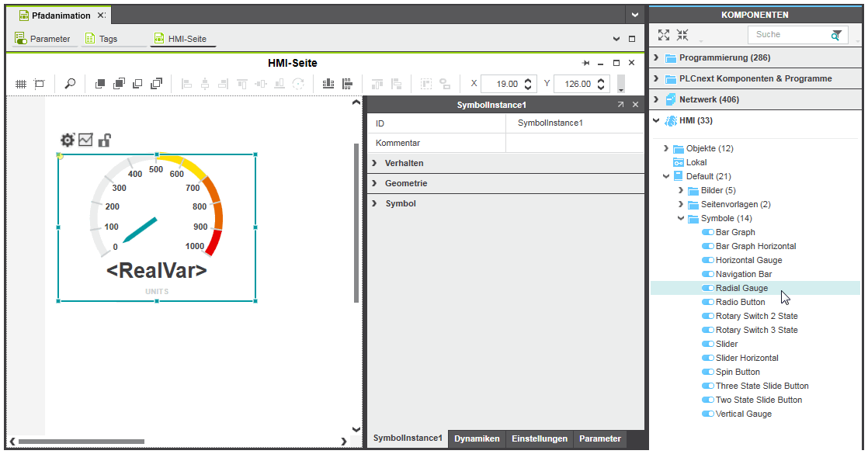Open the Tags tab
The height and width of the screenshot is (454, 868).
(108, 39)
